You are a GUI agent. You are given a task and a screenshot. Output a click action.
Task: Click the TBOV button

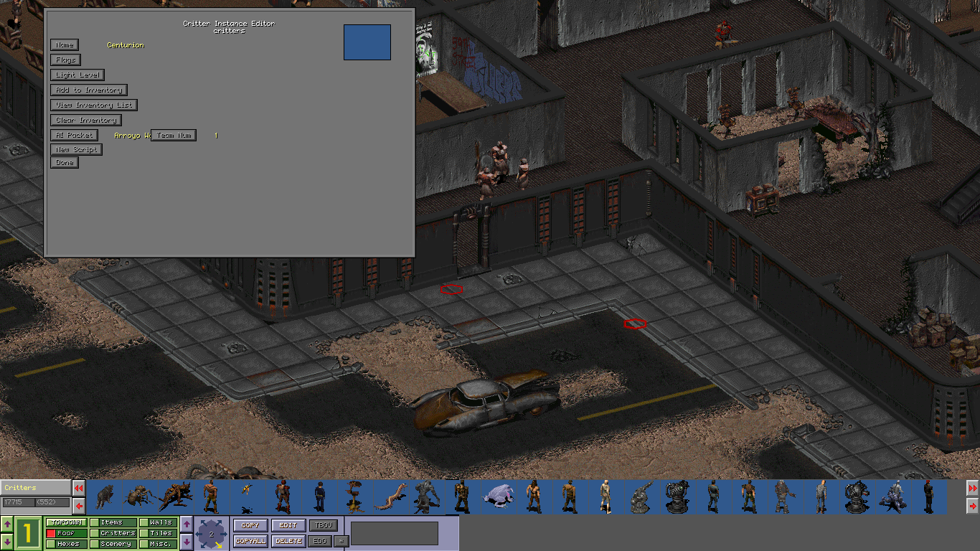(x=323, y=525)
